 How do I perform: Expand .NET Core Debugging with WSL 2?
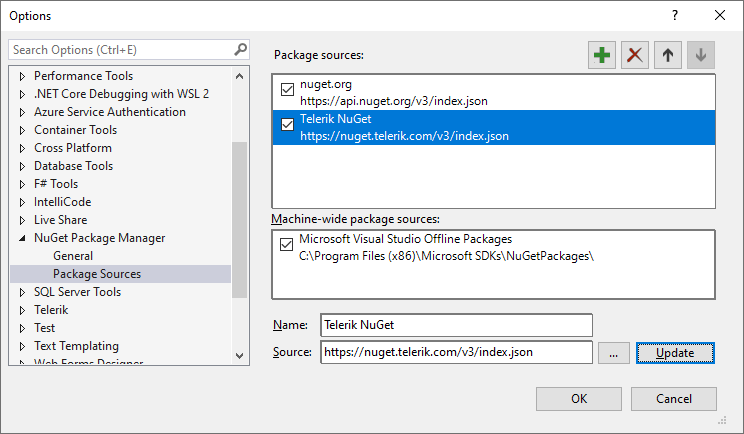pyautogui.click(x=22, y=94)
